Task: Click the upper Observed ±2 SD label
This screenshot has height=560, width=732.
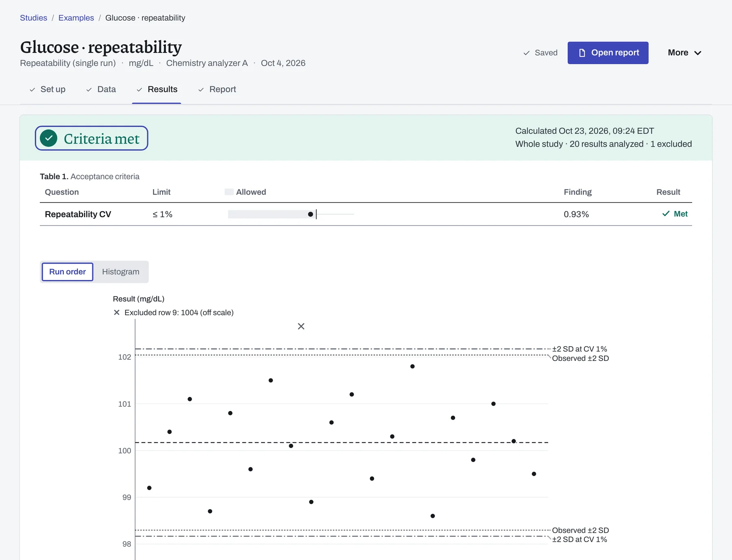Action: (580, 358)
